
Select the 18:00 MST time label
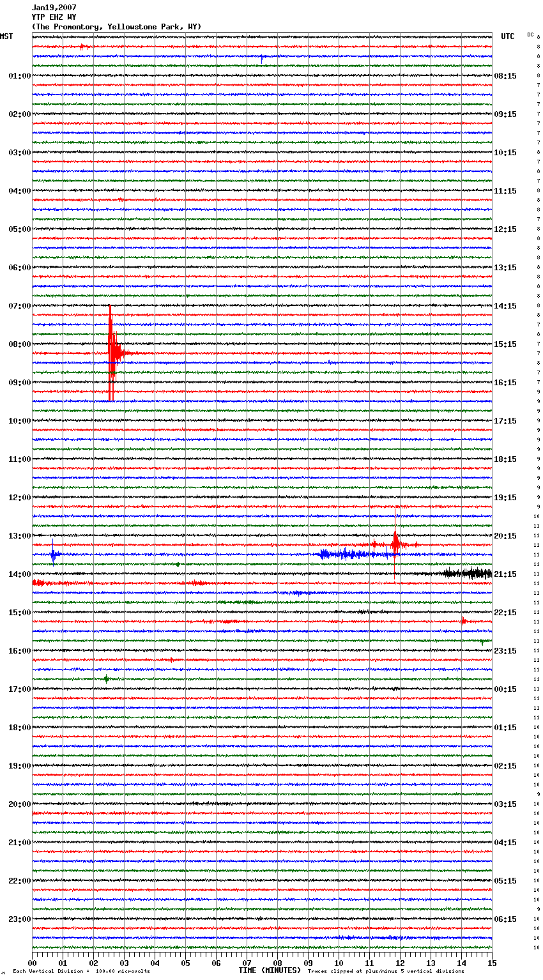[19, 728]
